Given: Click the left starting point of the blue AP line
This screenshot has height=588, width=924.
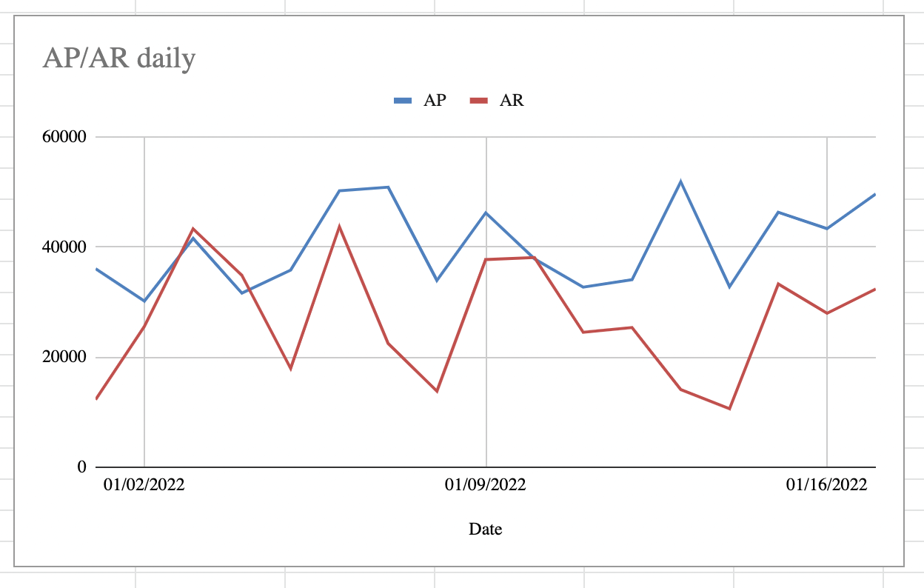Looking at the screenshot, I should point(97,269).
